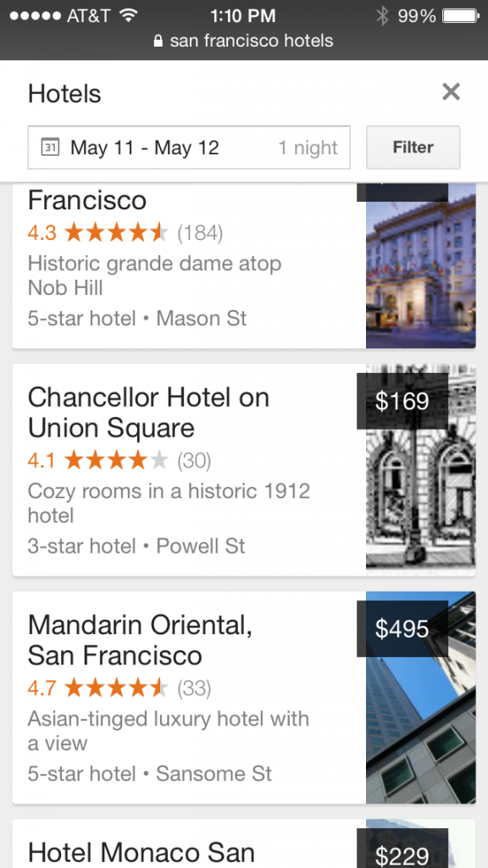Open Mandarin Oriental, San Francisco listing

click(x=244, y=698)
